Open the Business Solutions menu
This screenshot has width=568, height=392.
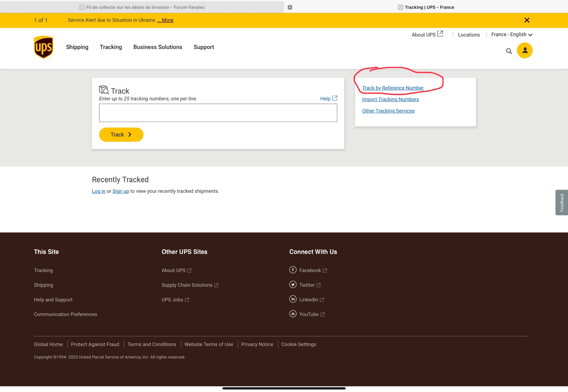coord(158,47)
